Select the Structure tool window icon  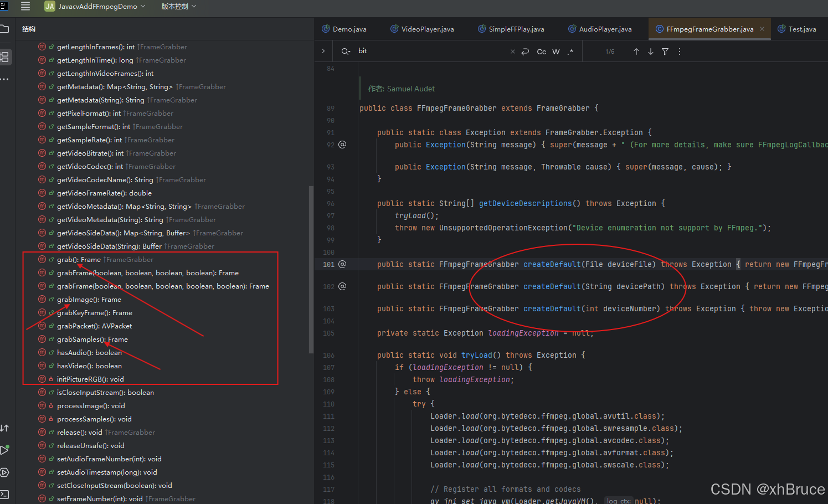pos(4,56)
